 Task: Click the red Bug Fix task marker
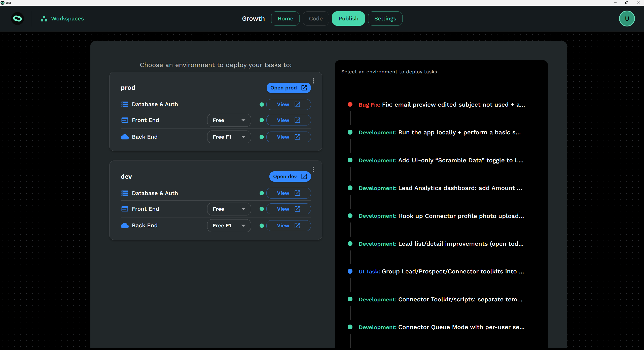tap(350, 105)
